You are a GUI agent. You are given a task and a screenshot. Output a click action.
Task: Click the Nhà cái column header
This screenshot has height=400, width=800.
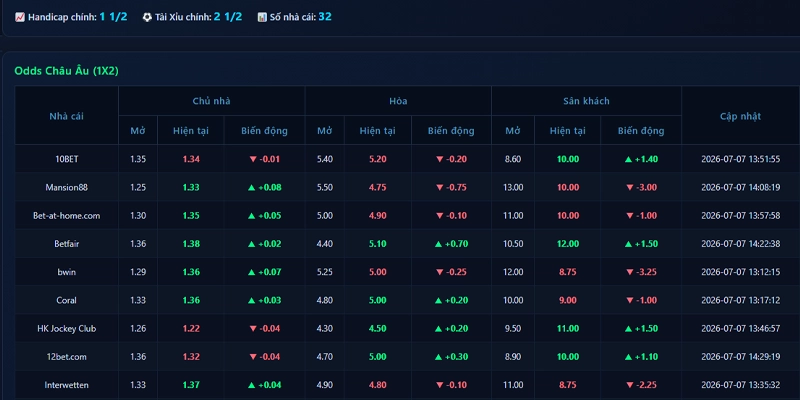tap(66, 116)
